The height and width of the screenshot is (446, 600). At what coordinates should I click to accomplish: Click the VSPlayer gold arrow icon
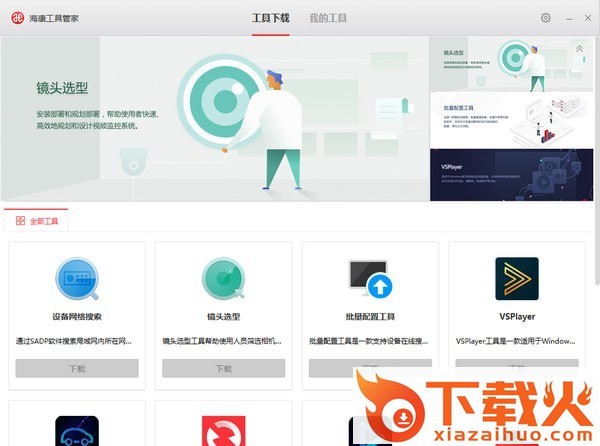click(x=517, y=279)
